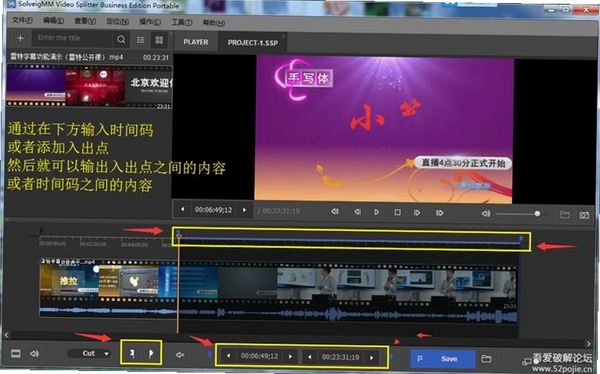Step player time forward with right arrow
This screenshot has width=600, height=374.
[244, 210]
